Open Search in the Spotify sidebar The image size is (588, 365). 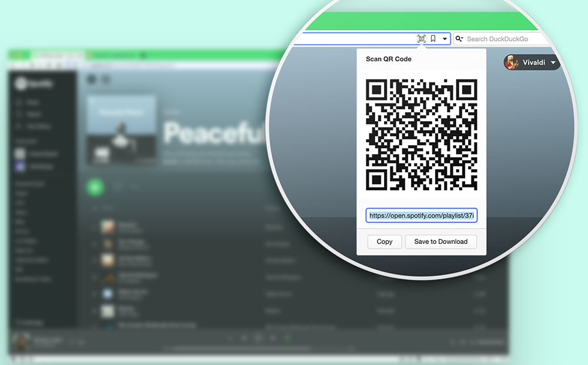[28, 114]
